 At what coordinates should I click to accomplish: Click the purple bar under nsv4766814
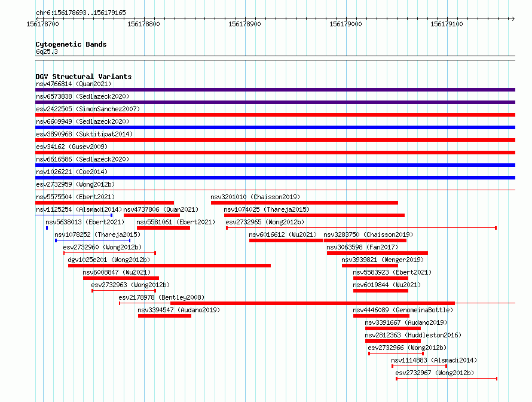tap(275, 90)
